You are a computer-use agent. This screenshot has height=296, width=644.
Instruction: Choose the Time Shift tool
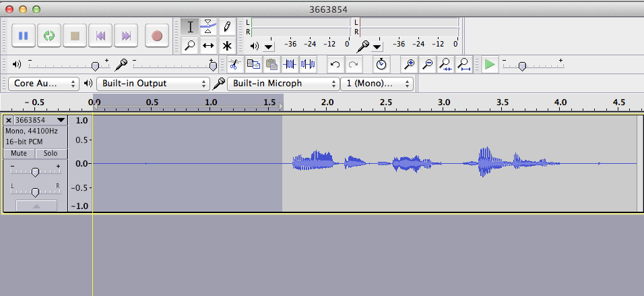click(x=209, y=46)
